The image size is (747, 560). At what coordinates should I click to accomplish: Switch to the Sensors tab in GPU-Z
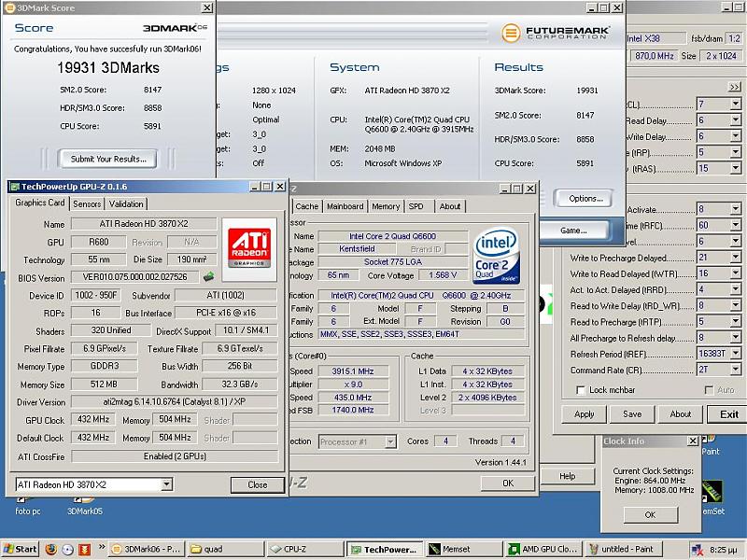pos(87,204)
